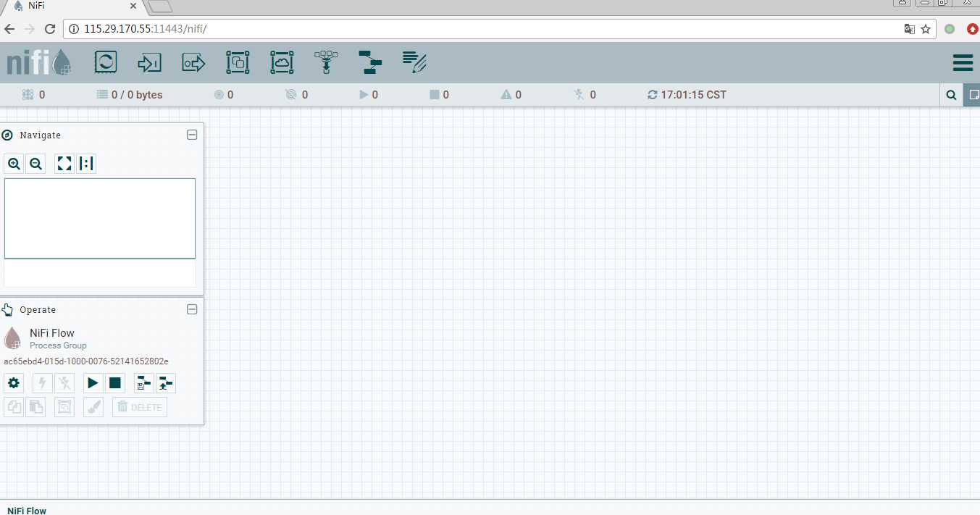The image size is (980, 515).
Task: Click the Operate panel title
Action: click(38, 310)
